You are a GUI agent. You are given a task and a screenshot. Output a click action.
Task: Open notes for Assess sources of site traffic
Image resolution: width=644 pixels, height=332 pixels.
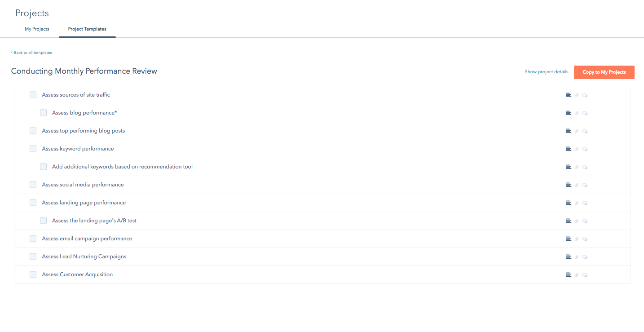pos(568,95)
